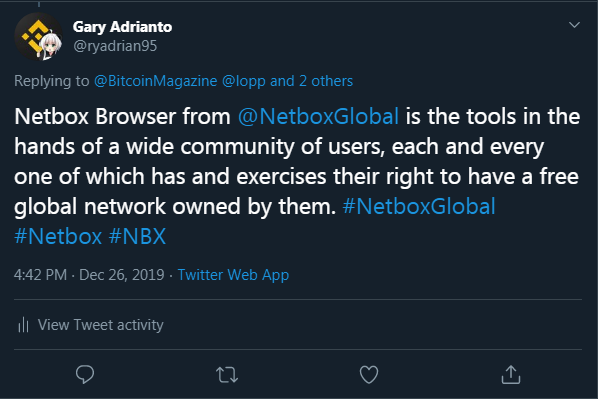Open the share tweet icon
This screenshot has height=399, width=598.
point(511,374)
